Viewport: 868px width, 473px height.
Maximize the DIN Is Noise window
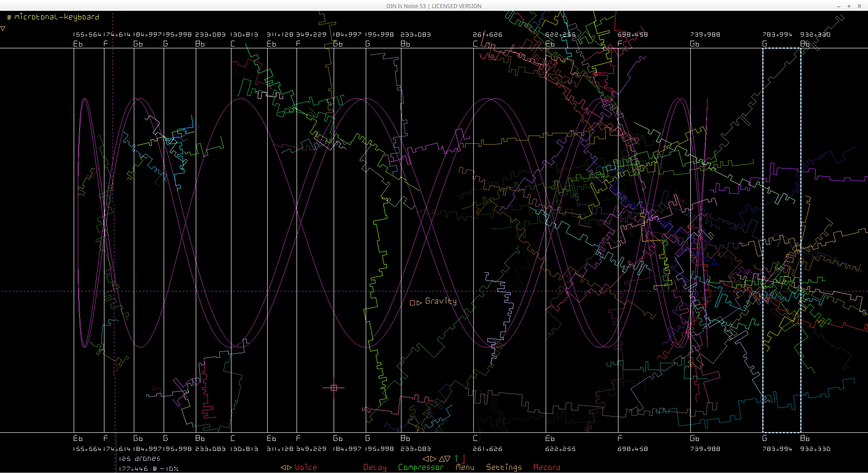coord(849,6)
